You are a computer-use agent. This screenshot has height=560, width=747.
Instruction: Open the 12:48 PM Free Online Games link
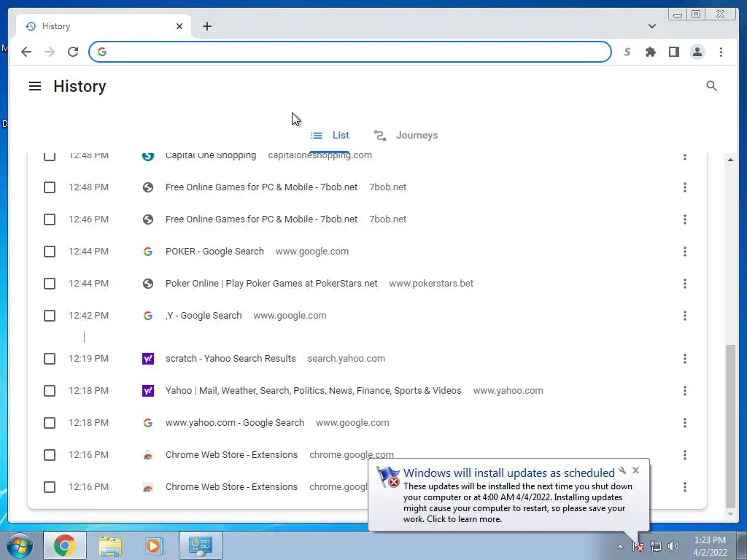tap(261, 187)
